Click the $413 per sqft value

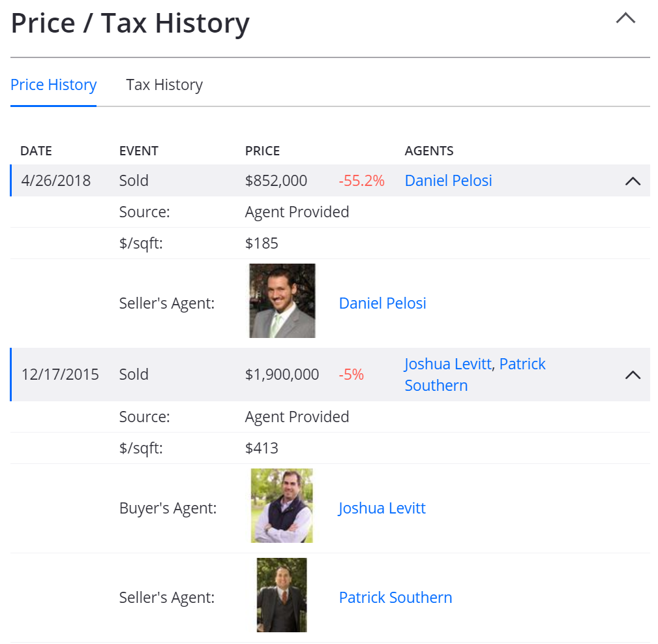coord(262,448)
